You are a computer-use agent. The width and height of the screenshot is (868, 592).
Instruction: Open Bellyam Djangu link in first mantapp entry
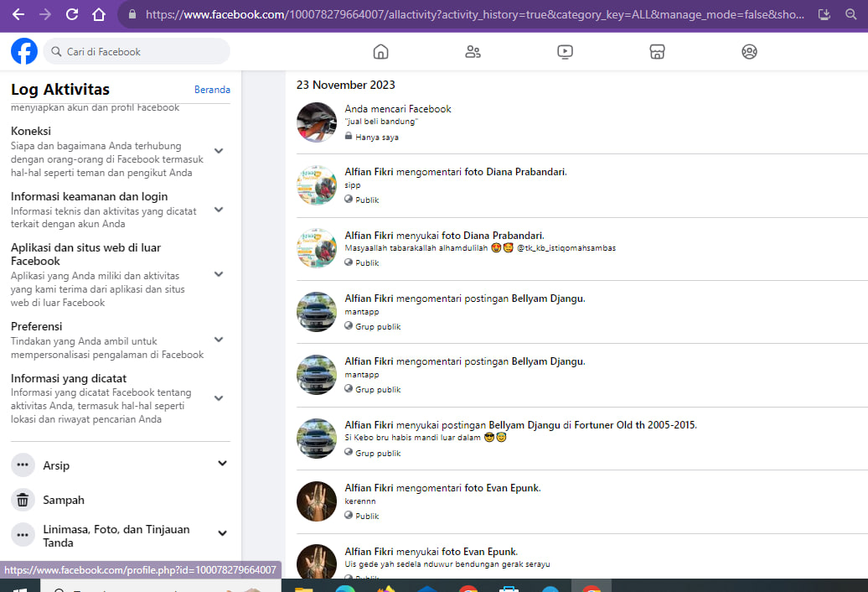(547, 299)
